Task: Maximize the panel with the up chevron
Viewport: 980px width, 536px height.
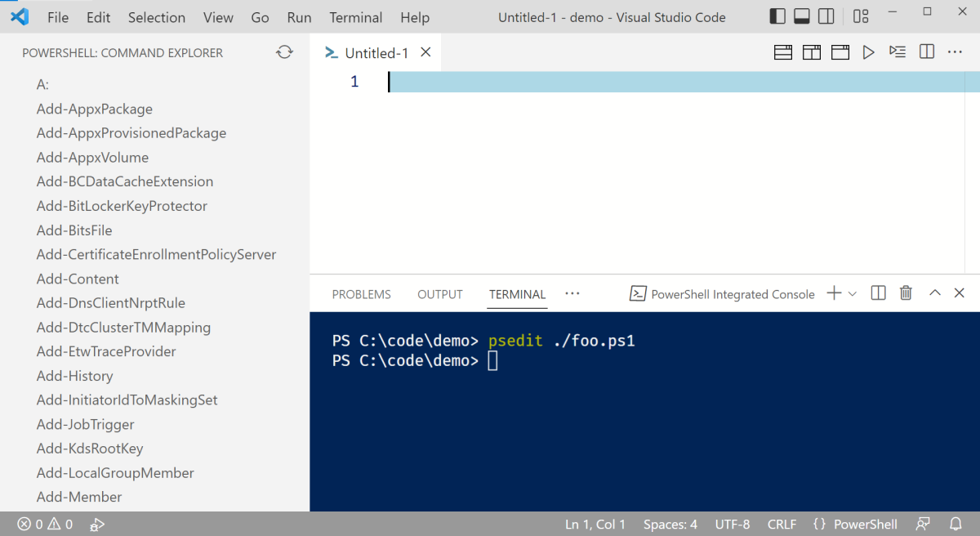Action: click(935, 293)
